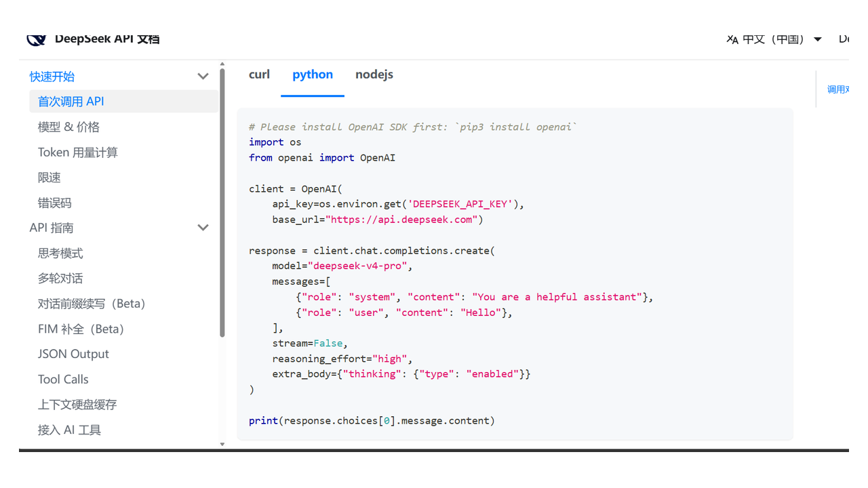This screenshot has height=488, width=868.
Task: Open FIM 补全（Beta）guide
Action: pyautogui.click(x=83, y=329)
